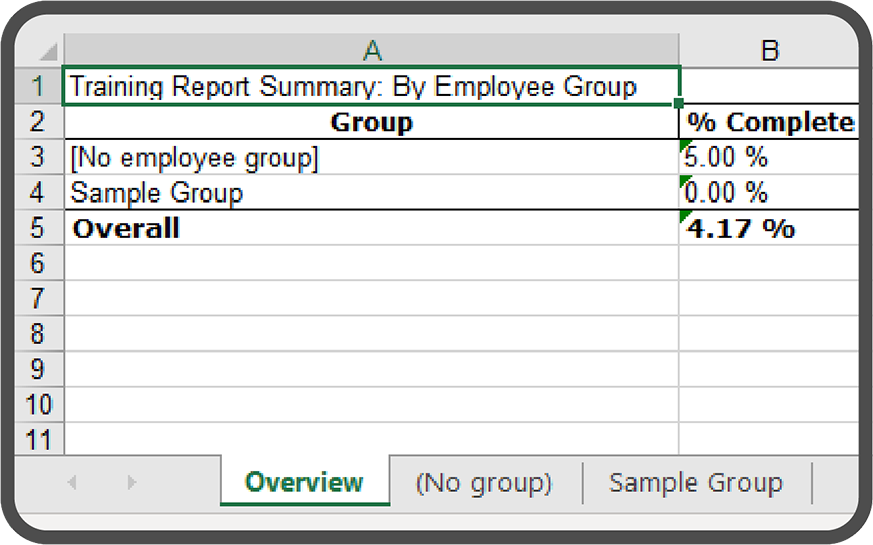Screen dimensions: 873x545
Task: Click the green error indicator on 5.00 %
Action: [x=685, y=145]
